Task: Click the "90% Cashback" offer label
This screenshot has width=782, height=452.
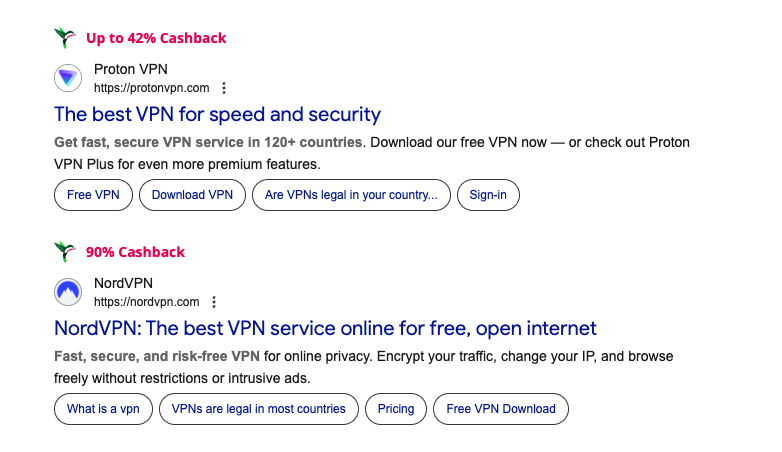Action: (x=135, y=252)
